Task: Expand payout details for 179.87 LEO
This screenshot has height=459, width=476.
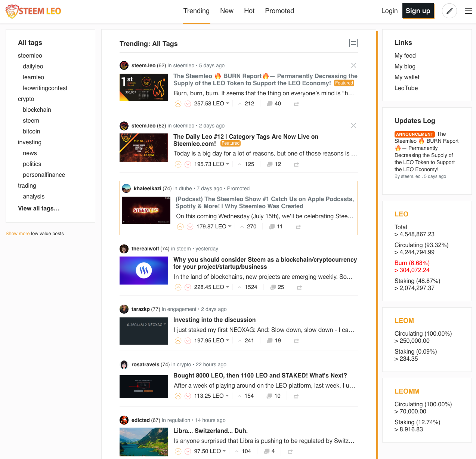Action: point(214,227)
